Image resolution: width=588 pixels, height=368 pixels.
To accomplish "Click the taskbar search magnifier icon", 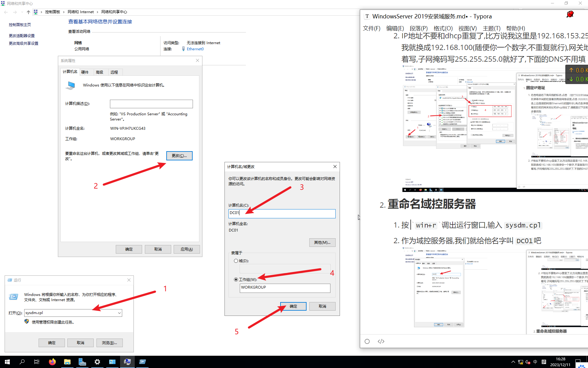I will [x=22, y=362].
